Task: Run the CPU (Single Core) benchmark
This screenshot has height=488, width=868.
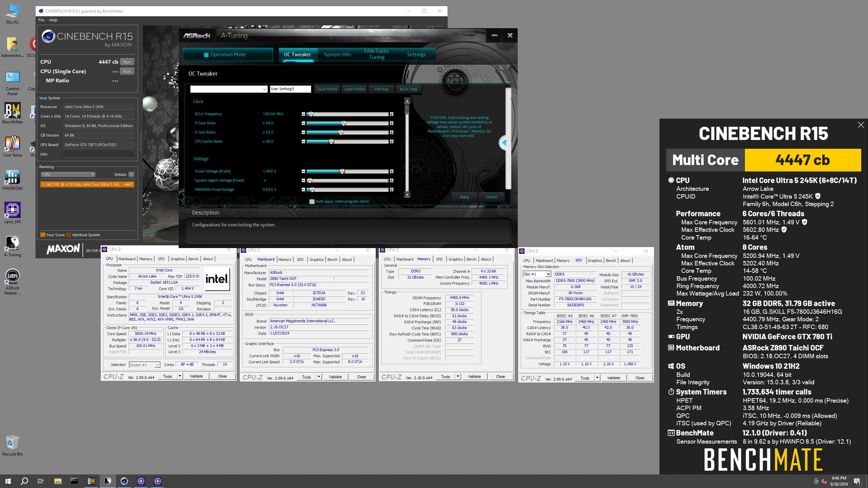Action: pos(127,72)
